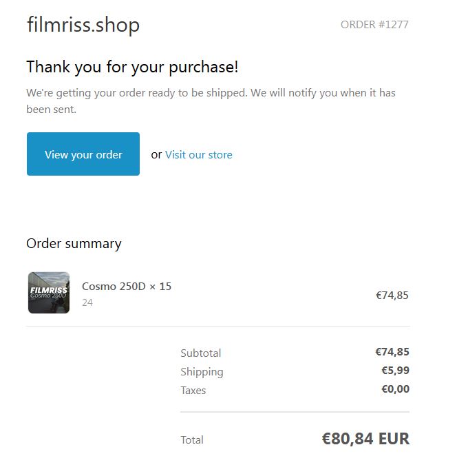Click the Cosmo 250D × 15 product name
Viewport: 457px width, 476px height.
coord(127,286)
